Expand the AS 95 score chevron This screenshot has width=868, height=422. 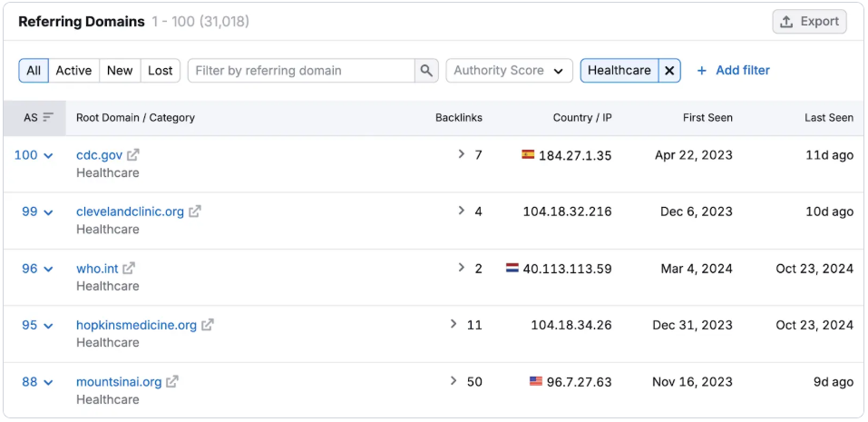[48, 326]
